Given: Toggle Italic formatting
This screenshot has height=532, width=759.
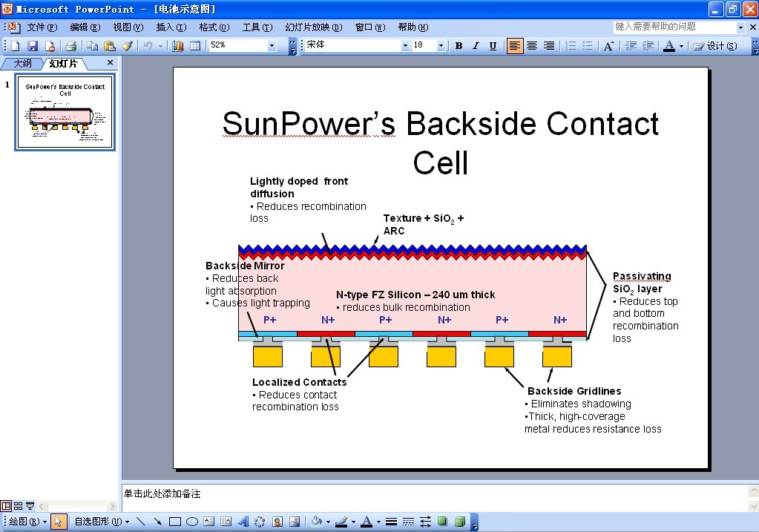Looking at the screenshot, I should [x=476, y=46].
